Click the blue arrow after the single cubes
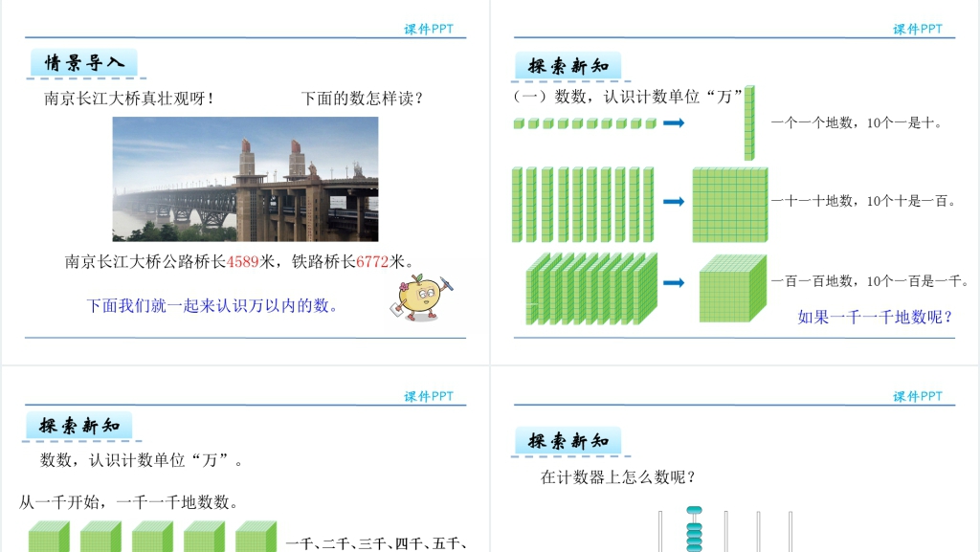The image size is (980, 552). point(673,123)
